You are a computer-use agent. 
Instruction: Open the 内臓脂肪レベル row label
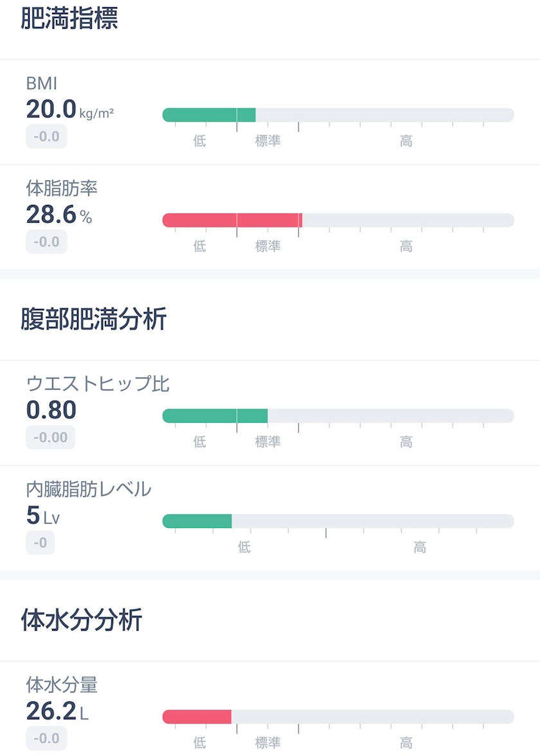[89, 489]
